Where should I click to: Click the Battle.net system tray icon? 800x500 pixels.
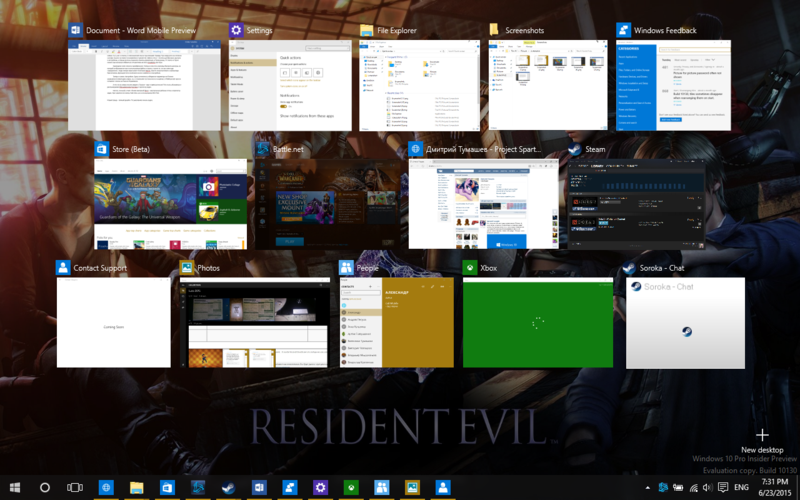(x=663, y=488)
